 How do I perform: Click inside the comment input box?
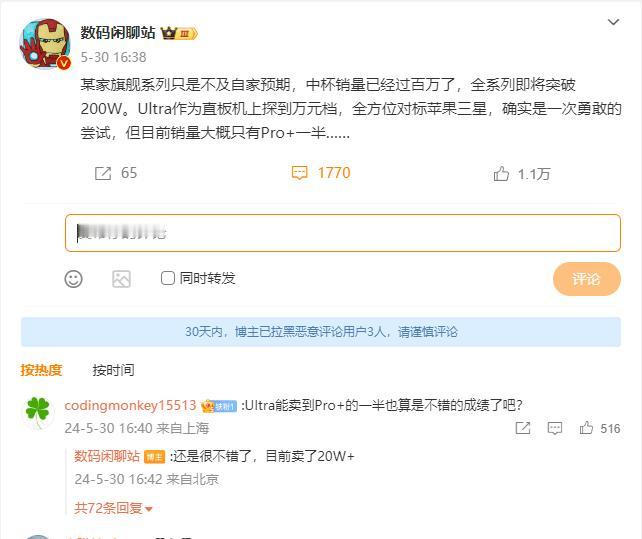[343, 233]
